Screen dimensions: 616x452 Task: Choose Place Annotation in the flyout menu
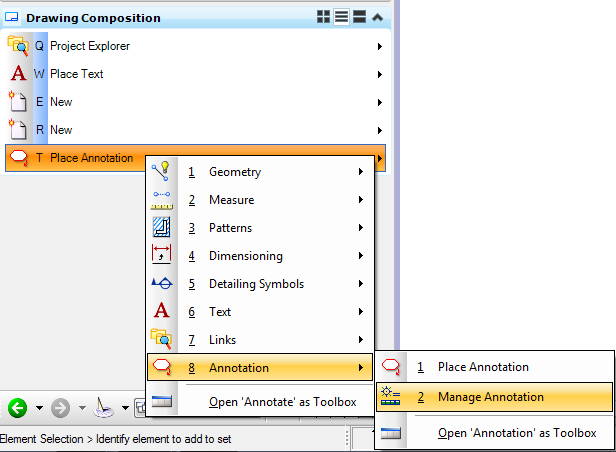[495, 367]
